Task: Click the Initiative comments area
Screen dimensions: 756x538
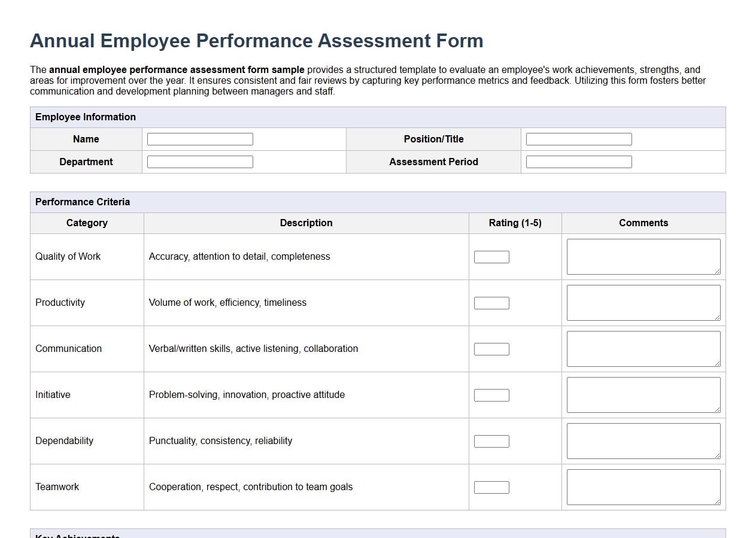Action: (x=643, y=394)
